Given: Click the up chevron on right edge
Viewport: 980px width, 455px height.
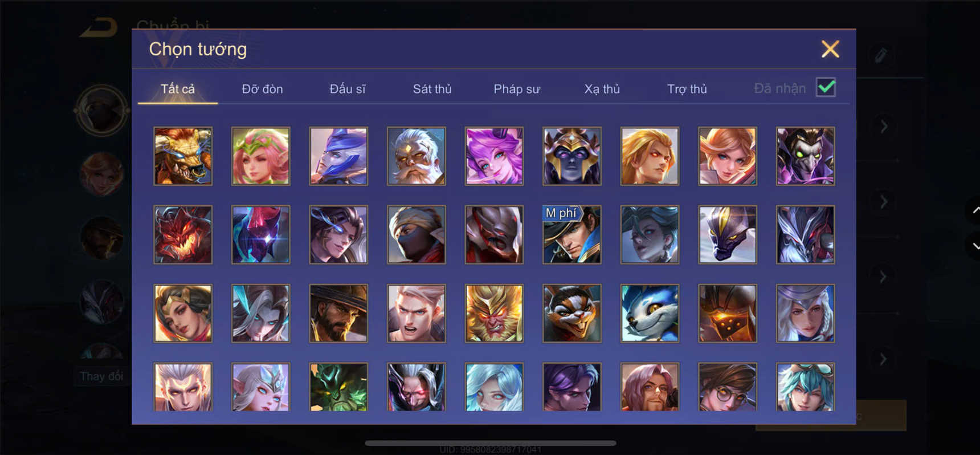Looking at the screenshot, I should [x=975, y=210].
